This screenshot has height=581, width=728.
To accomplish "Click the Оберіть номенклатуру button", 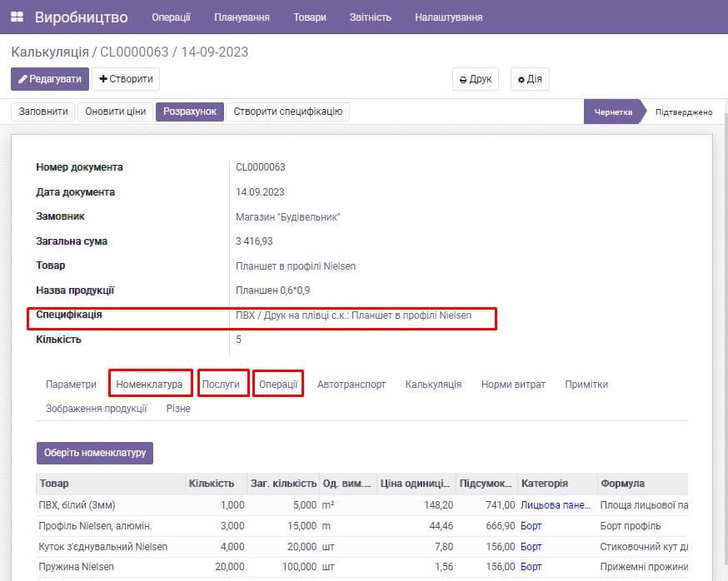I will pyautogui.click(x=95, y=453).
